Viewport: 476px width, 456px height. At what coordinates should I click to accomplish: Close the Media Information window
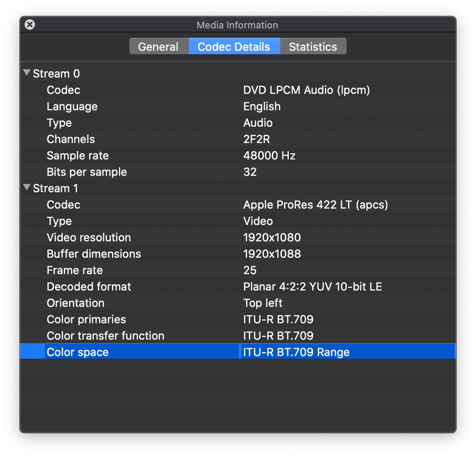(x=30, y=24)
